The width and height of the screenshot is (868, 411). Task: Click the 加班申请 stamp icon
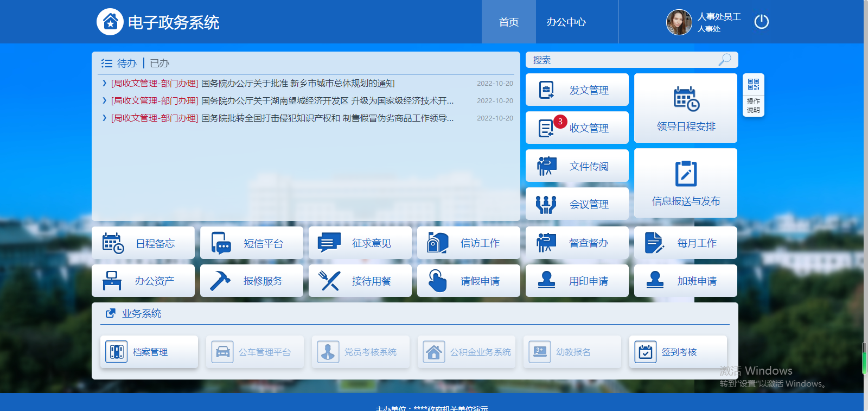coord(655,280)
